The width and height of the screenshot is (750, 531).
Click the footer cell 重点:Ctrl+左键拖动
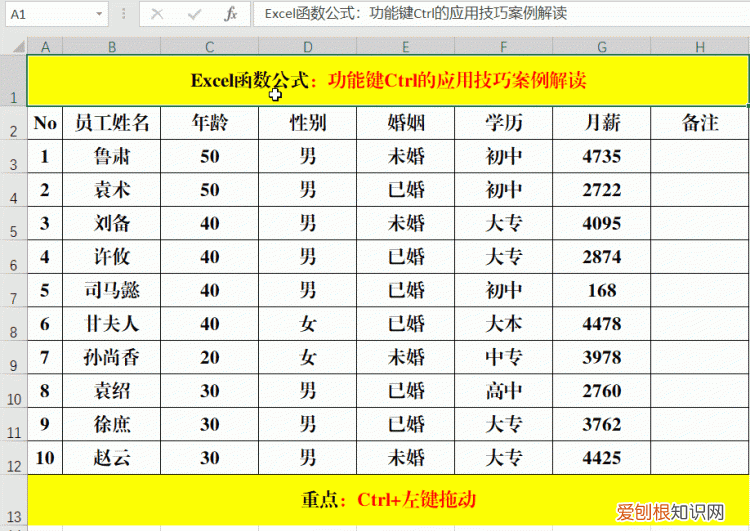pyautogui.click(x=388, y=500)
